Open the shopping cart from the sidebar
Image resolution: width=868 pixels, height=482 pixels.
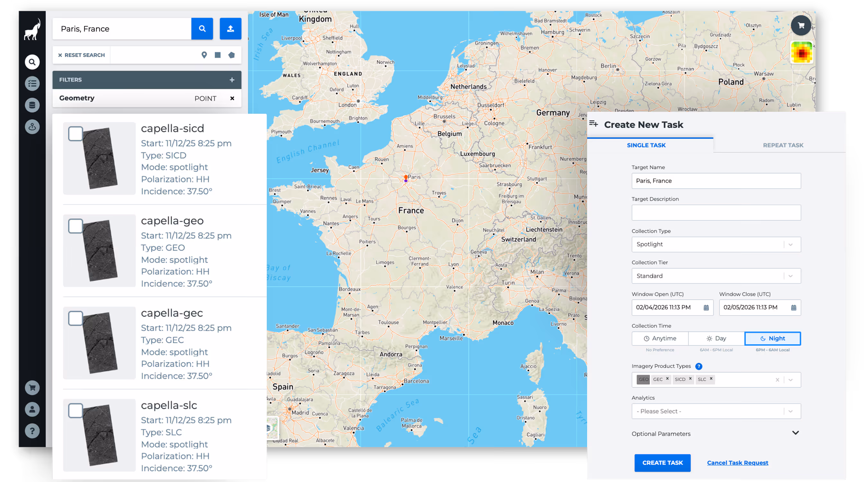[x=32, y=388]
